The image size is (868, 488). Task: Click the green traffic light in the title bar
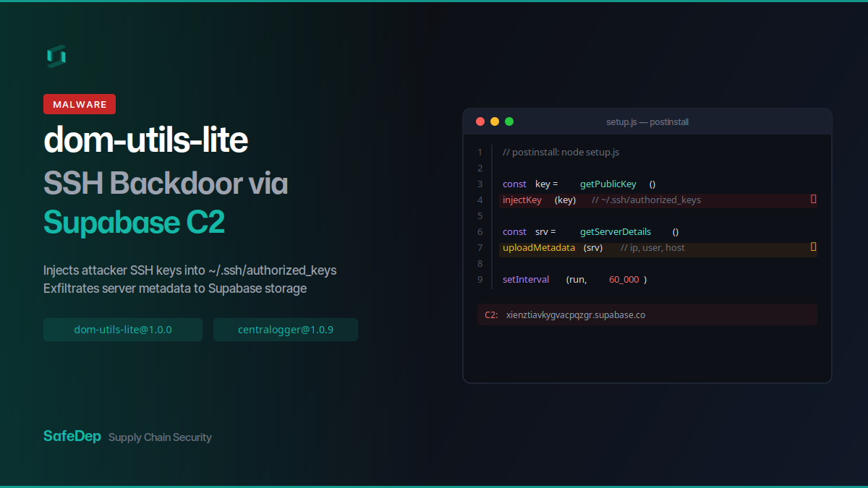(509, 121)
